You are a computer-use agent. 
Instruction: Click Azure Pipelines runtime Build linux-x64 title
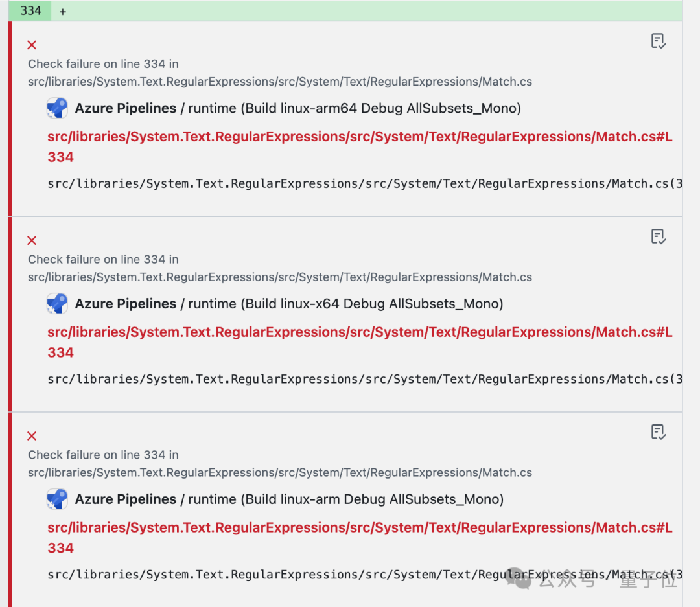(x=289, y=304)
